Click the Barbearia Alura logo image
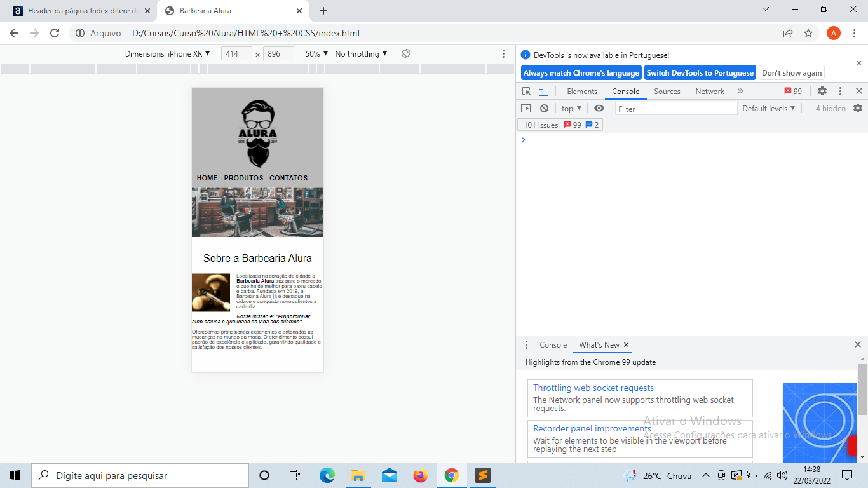Screen dimensions: 868x488 point(258,133)
